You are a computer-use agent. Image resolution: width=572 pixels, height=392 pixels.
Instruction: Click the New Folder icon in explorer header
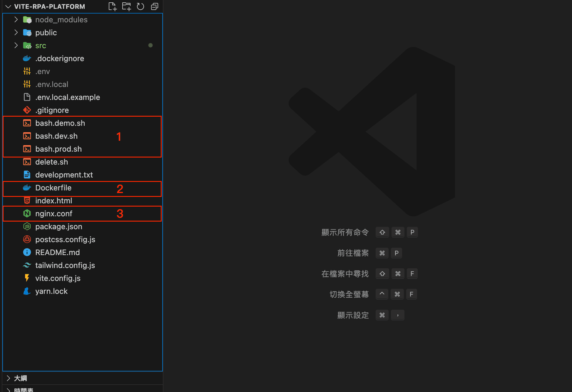click(127, 6)
